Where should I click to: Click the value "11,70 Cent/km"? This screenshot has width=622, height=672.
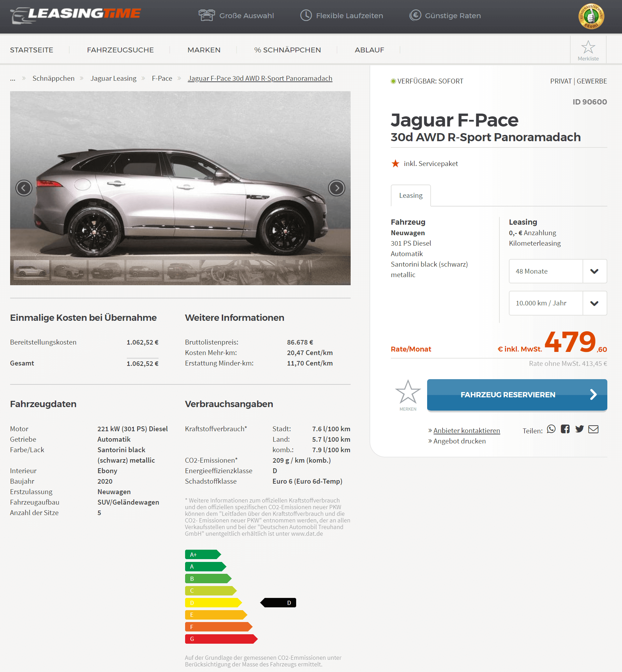click(x=310, y=363)
